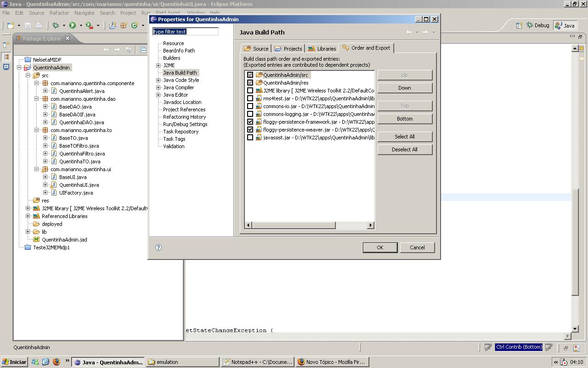Switch to Mozilla Firefox Novo Tópico window
Screen dimensions: 588x368
332,362
